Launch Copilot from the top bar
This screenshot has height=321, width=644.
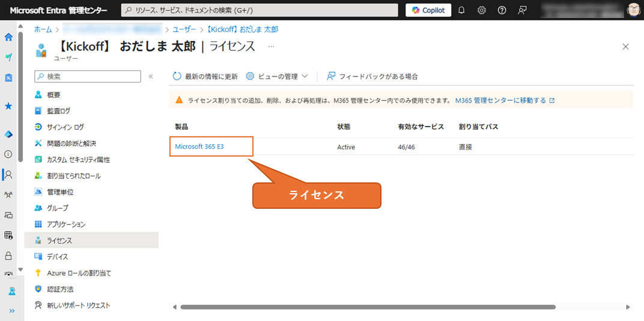pos(428,10)
